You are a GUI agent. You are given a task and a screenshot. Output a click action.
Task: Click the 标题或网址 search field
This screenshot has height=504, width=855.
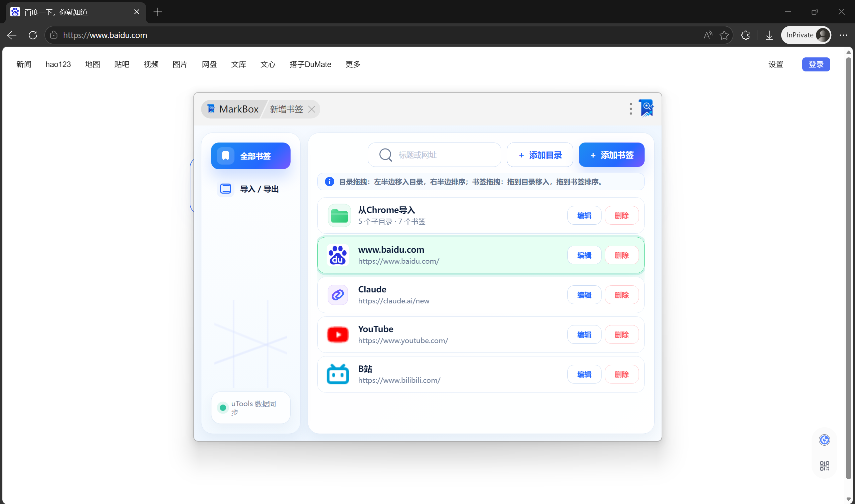[434, 155]
